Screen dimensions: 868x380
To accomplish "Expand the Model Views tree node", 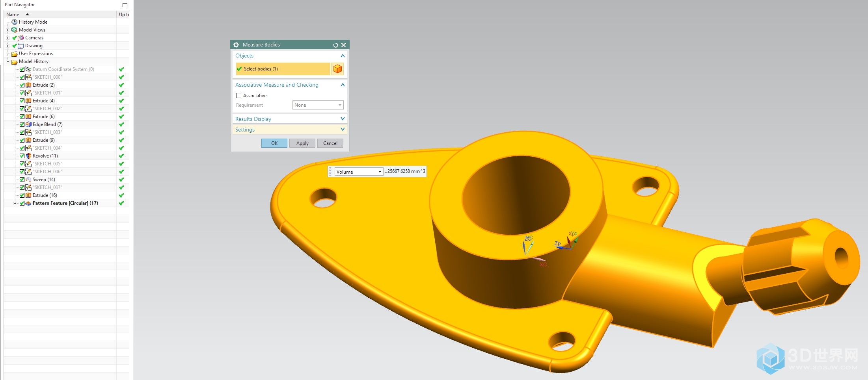I will [x=7, y=30].
